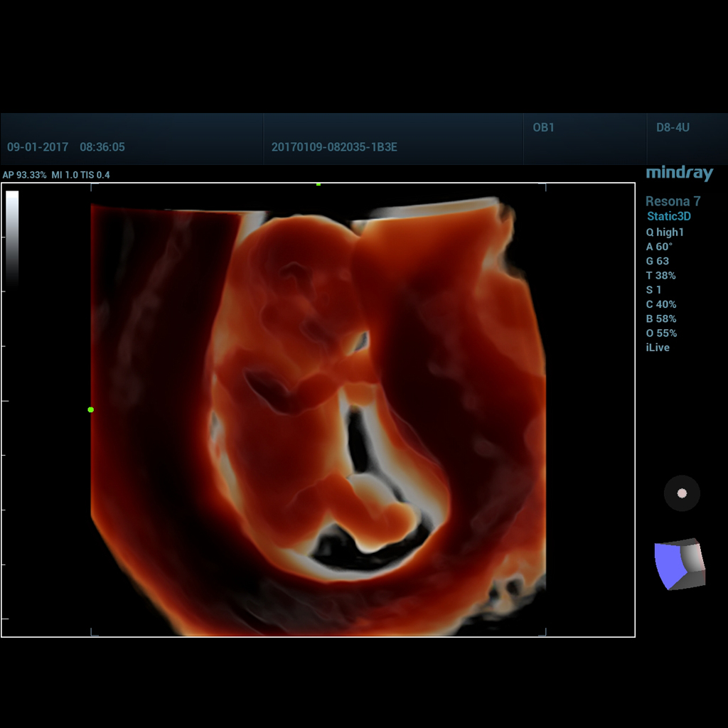Click the light source position circle icon
Viewport: 728px width, 728px height.
[x=682, y=493]
